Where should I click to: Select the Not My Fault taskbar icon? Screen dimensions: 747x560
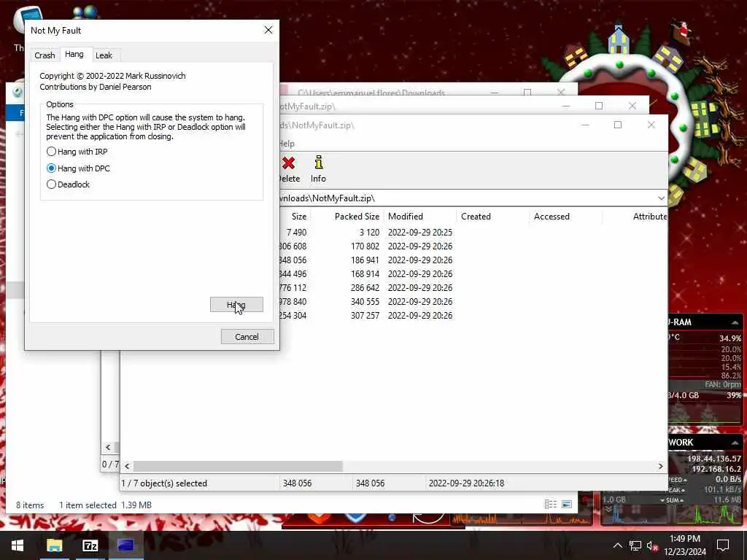(x=125, y=545)
